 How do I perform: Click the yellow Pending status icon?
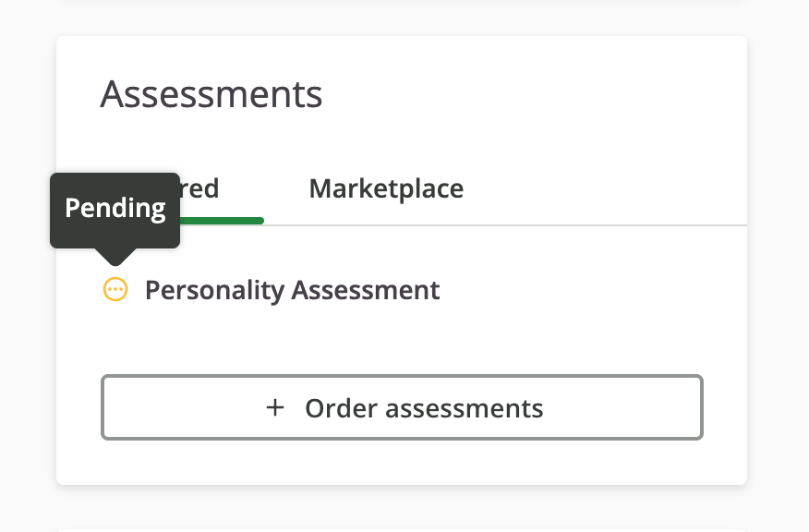(x=115, y=290)
